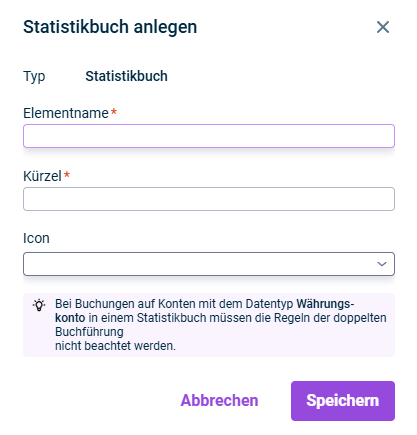Click the word Buchführung in the hint
The width and height of the screenshot is (417, 435).
pos(89,332)
